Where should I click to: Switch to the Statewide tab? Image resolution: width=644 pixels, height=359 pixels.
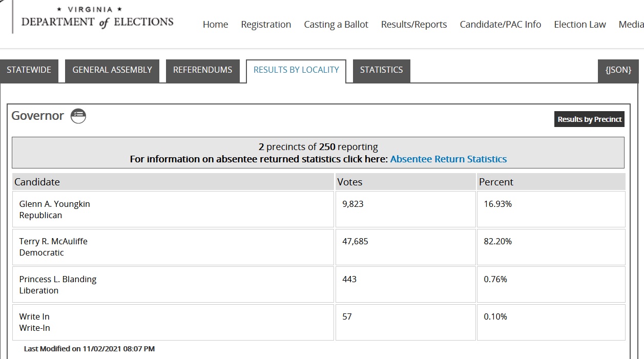(29, 71)
